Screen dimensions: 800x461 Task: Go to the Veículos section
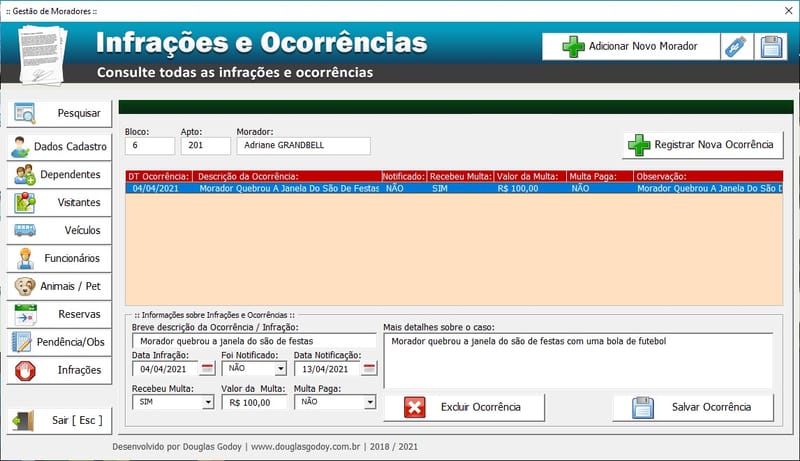pyautogui.click(x=59, y=230)
